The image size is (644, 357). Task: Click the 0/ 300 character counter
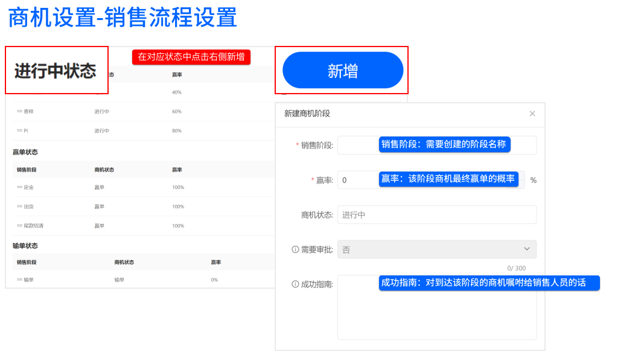516,268
